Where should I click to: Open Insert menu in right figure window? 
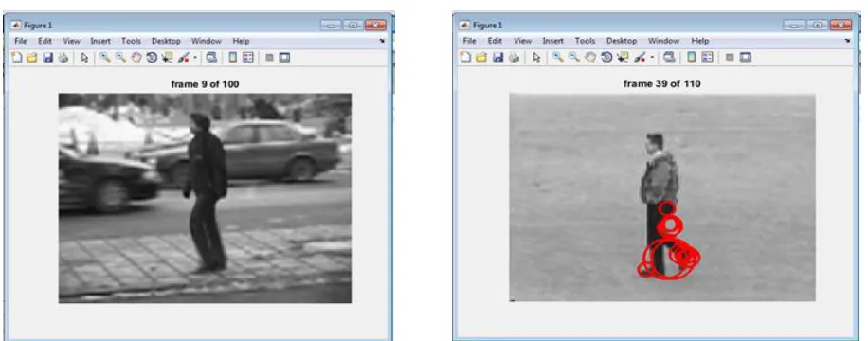point(552,41)
